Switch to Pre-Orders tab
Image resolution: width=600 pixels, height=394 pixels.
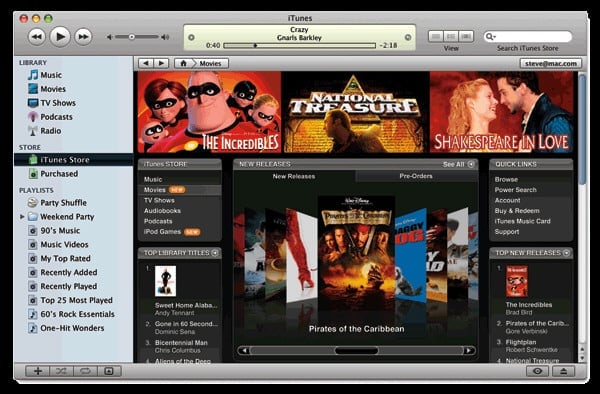pos(416,176)
